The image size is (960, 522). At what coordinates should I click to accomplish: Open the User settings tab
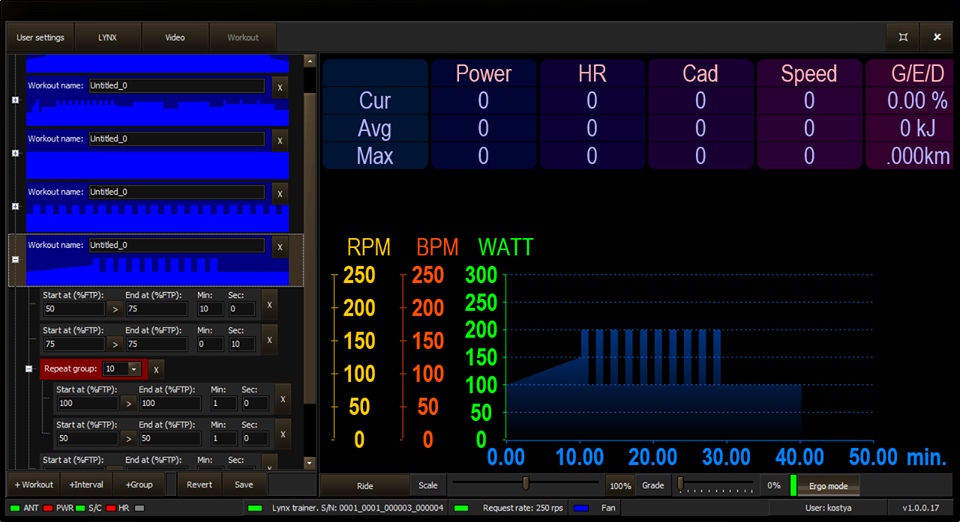40,37
